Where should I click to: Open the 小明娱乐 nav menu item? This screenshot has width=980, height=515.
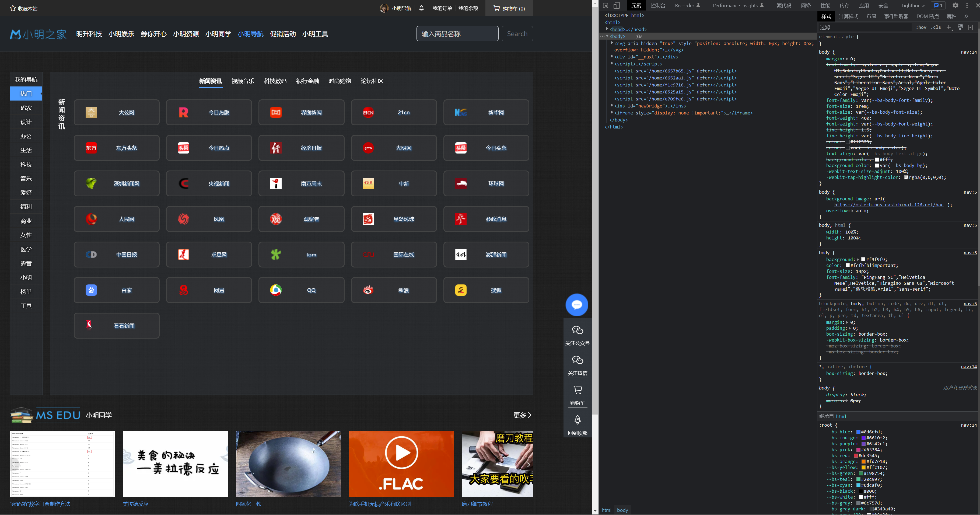(121, 34)
